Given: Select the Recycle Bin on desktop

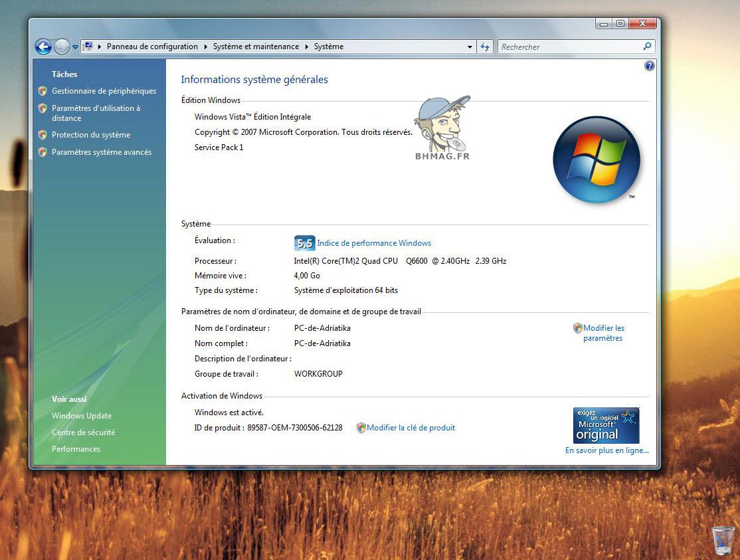Looking at the screenshot, I should pos(723,540).
